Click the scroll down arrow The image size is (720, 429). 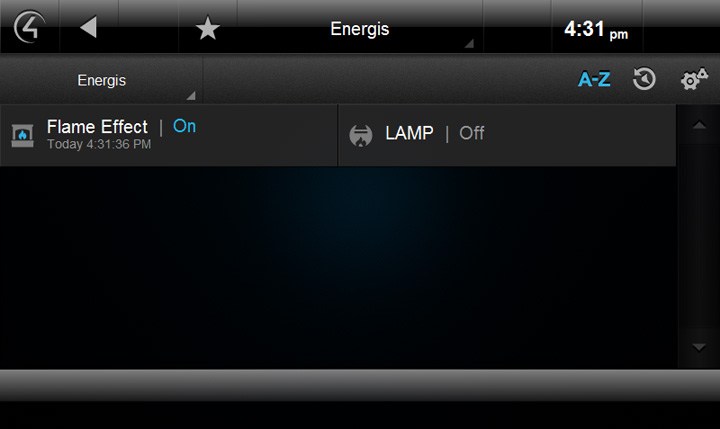click(699, 347)
